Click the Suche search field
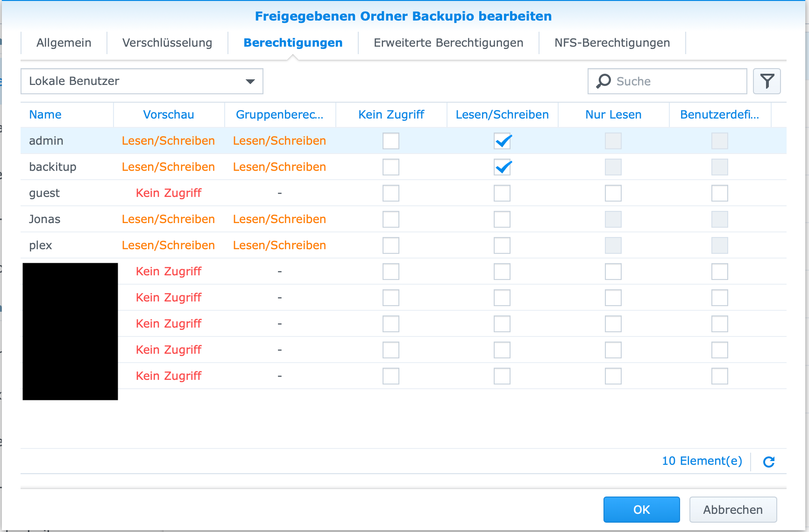Viewport: 809px width, 532px height. [x=667, y=81]
